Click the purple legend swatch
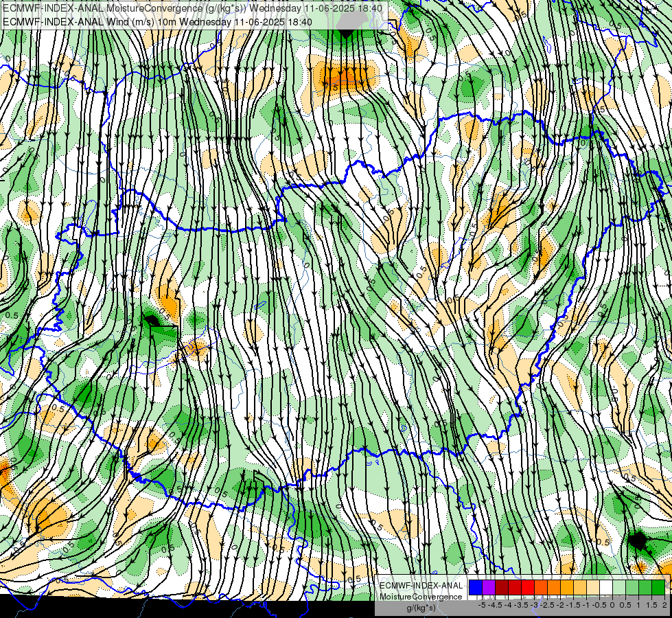 489,588
